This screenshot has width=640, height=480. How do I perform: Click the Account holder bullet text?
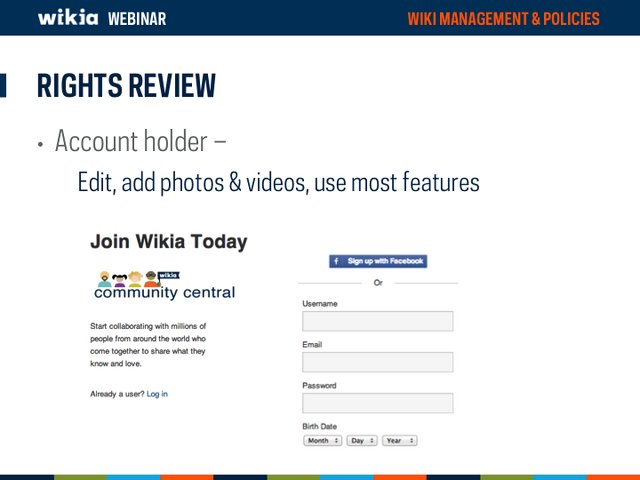(140, 141)
